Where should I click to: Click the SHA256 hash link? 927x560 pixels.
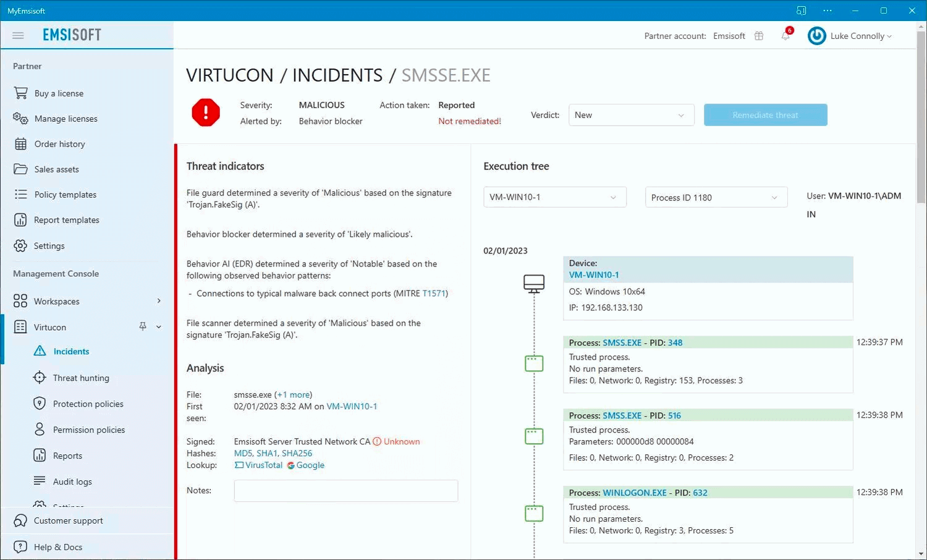coord(297,453)
